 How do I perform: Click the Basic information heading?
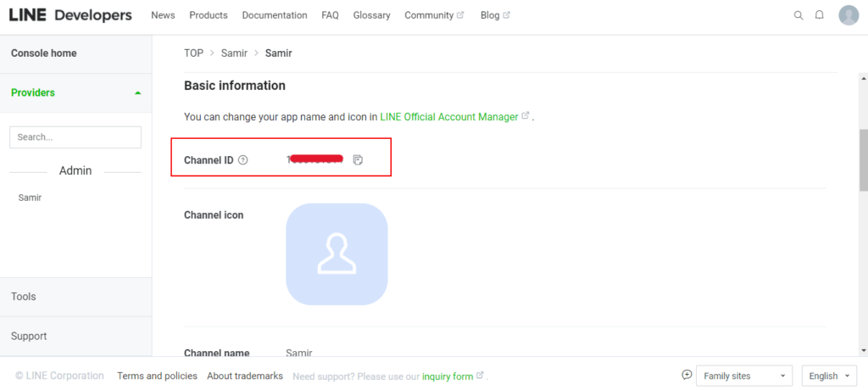point(235,86)
